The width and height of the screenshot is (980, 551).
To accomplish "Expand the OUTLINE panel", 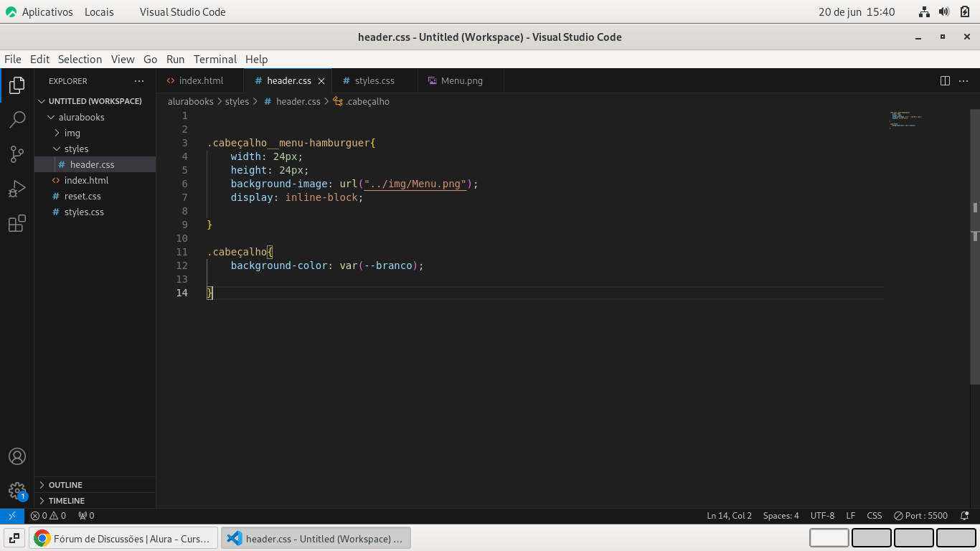I will pos(95,485).
